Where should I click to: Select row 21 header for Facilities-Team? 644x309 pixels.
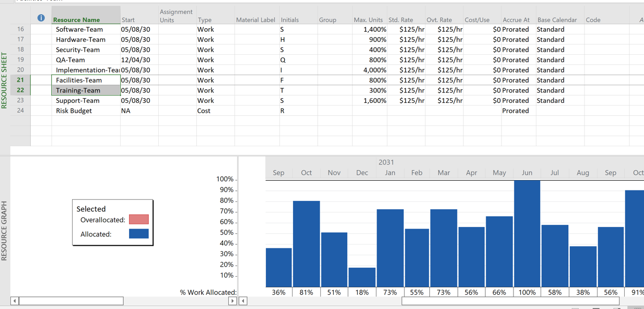pyautogui.click(x=20, y=80)
